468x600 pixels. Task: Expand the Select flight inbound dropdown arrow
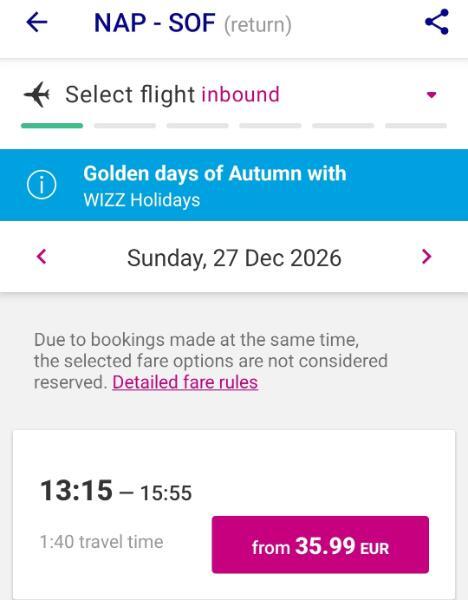[x=432, y=95]
